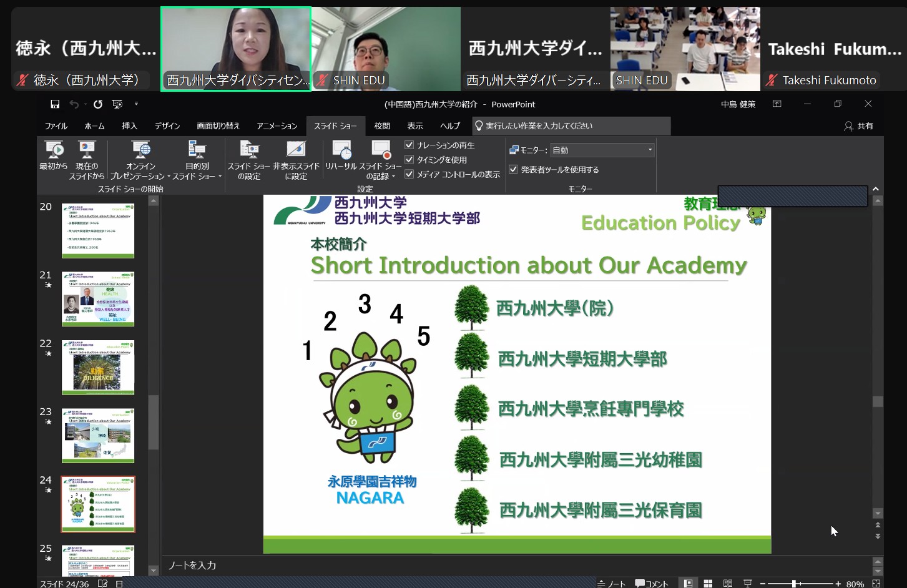Image resolution: width=907 pixels, height=588 pixels.
Task: Switch to アニメーション tab
Action: [277, 126]
